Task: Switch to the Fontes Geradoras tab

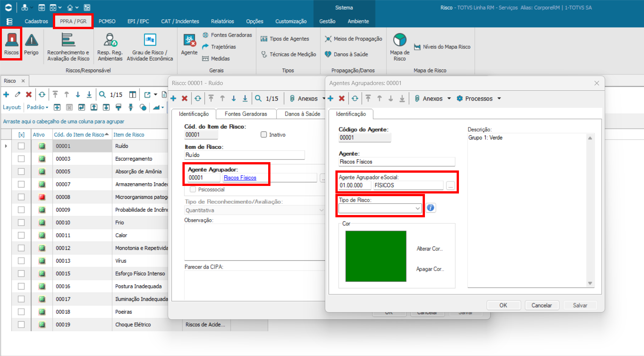Action: 246,114
